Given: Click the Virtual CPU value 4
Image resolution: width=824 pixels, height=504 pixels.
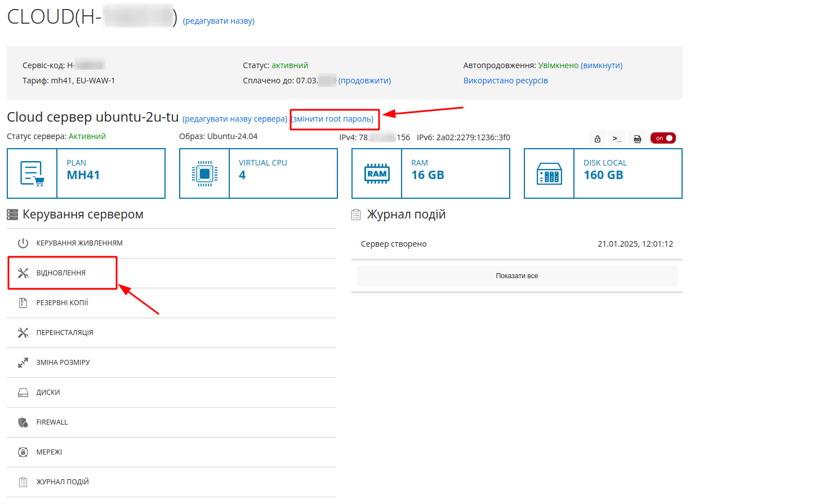Looking at the screenshot, I should tap(242, 175).
